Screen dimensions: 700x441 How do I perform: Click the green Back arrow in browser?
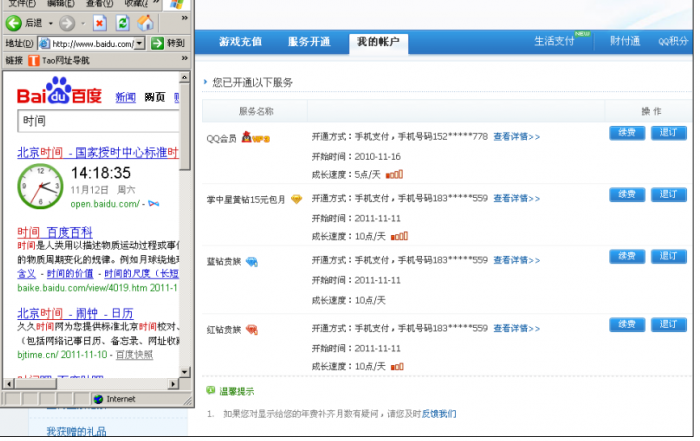pyautogui.click(x=13, y=23)
